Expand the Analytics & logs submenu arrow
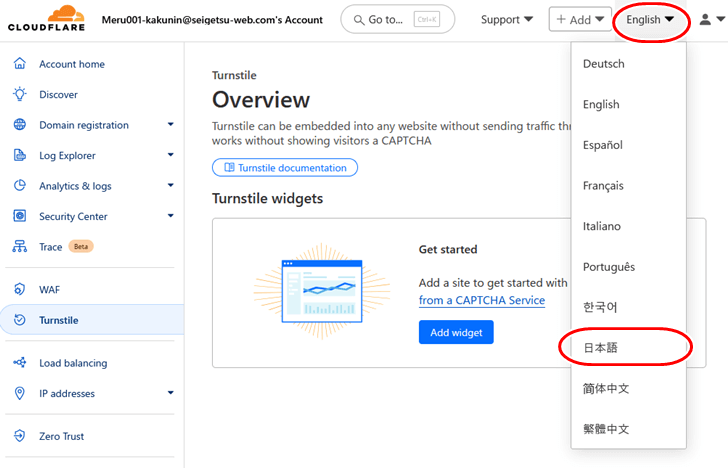 (x=170, y=185)
